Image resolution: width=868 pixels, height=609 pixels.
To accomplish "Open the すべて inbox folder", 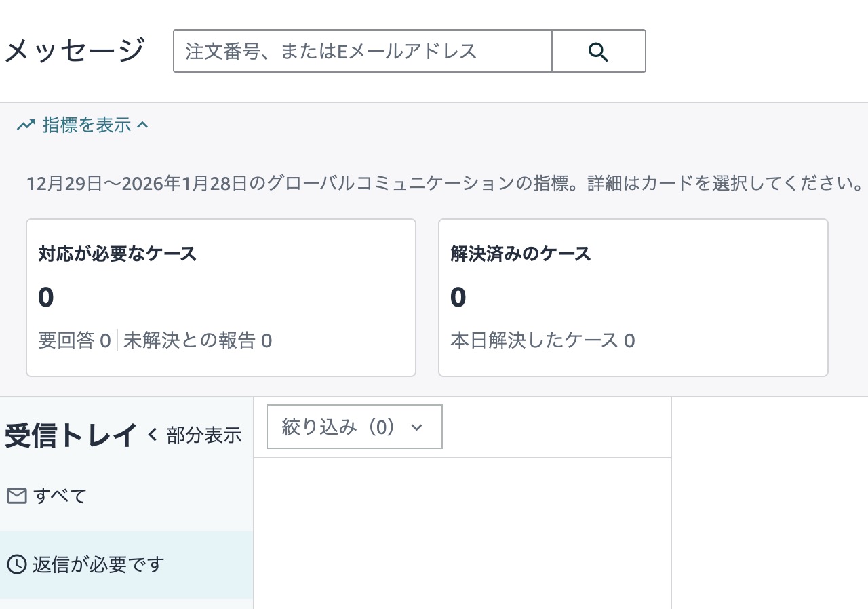I will 60,495.
